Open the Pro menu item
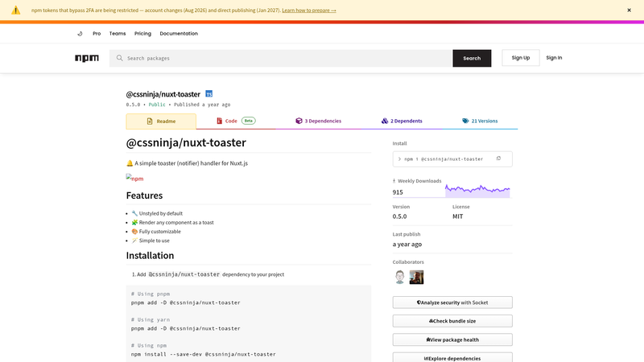 [x=97, y=34]
